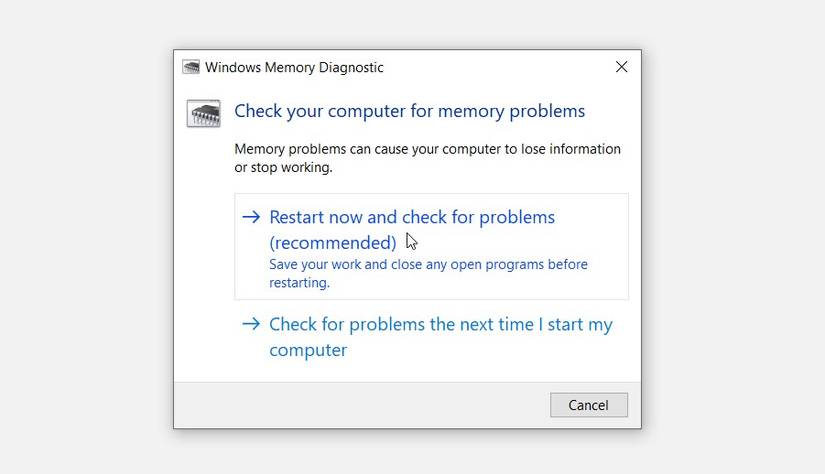Click the heading Check your computer for memory problems
The image size is (825, 474).
point(409,111)
